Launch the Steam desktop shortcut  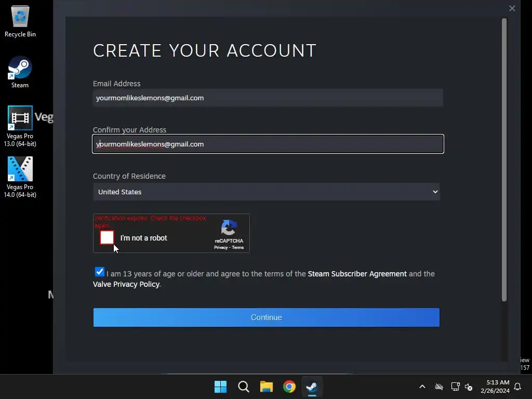click(20, 72)
